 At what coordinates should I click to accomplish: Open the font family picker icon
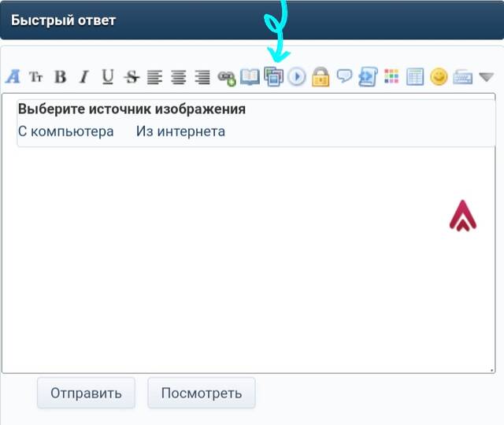[x=13, y=77]
